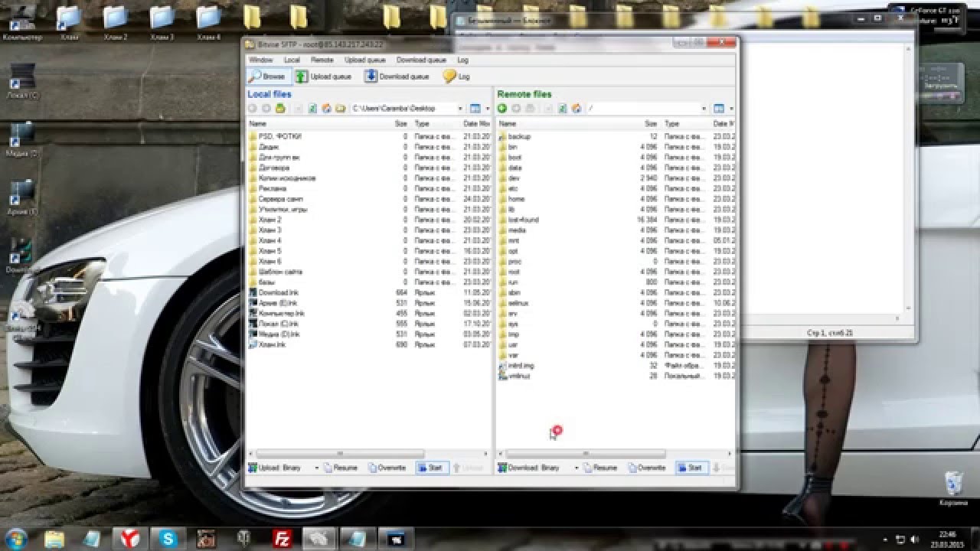
Task: Select the remote folder var
Action: tap(513, 355)
